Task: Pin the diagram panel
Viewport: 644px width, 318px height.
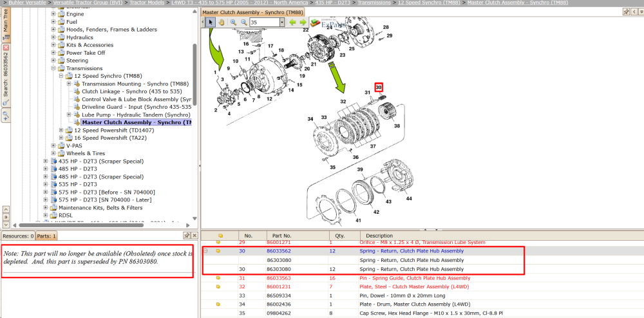Action: click(x=625, y=12)
